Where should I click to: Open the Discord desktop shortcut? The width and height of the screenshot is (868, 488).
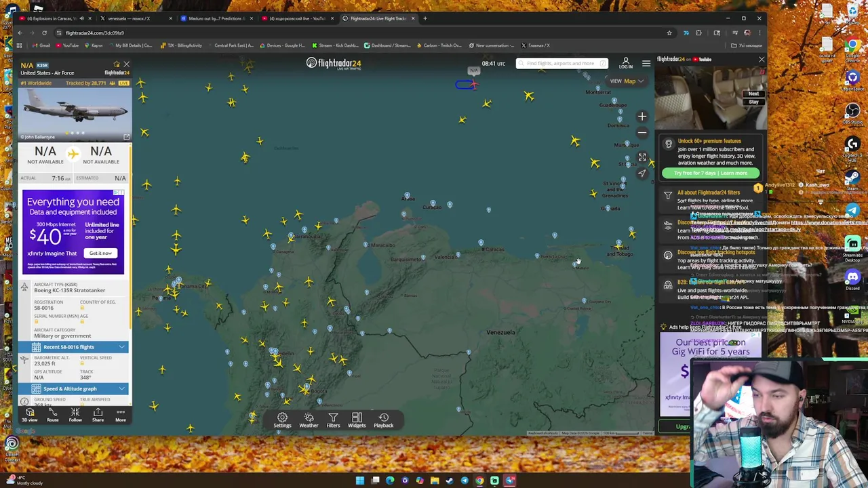tap(852, 279)
